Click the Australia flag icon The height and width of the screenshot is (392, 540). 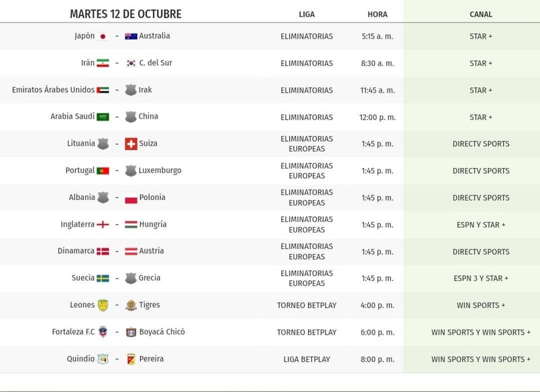coord(131,36)
